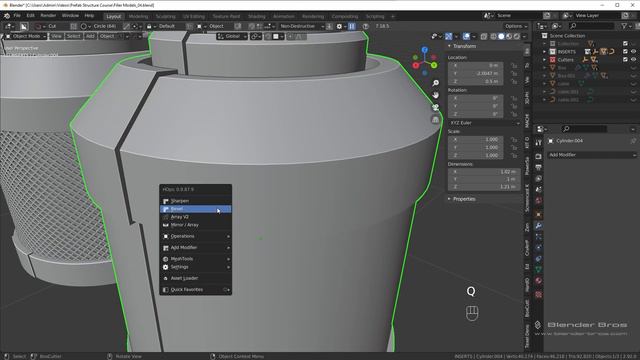The width and height of the screenshot is (640, 360).
Task: Open the Non-Destructive mode dropdown
Action: [x=301, y=26]
